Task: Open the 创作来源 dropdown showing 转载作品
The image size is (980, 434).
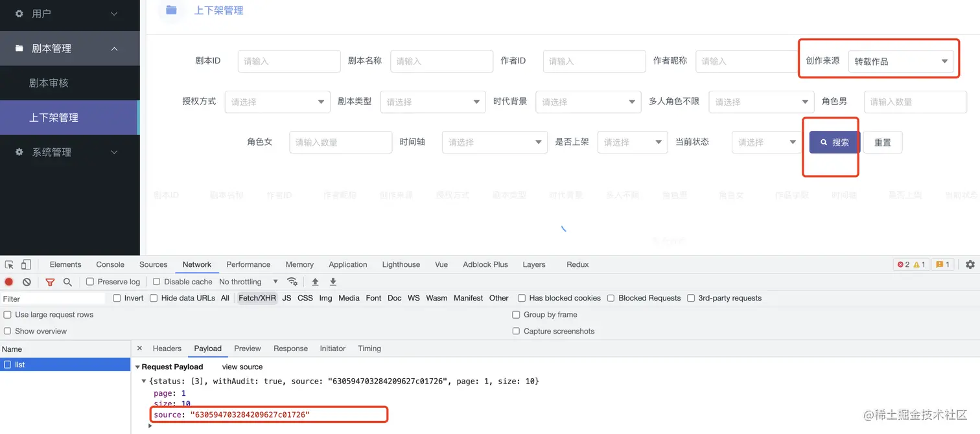Action: point(901,62)
